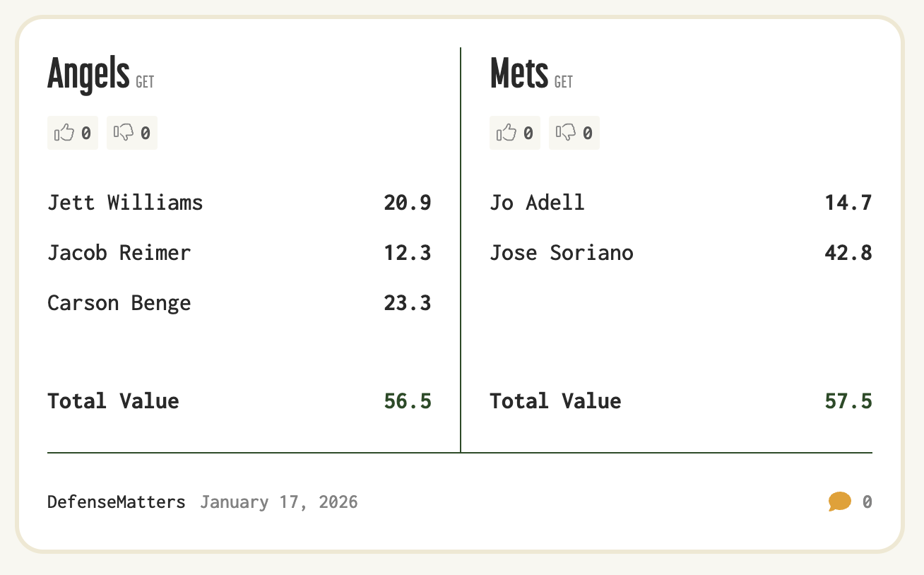
Task: Click Jose Soriano value 42.8
Action: (848, 253)
